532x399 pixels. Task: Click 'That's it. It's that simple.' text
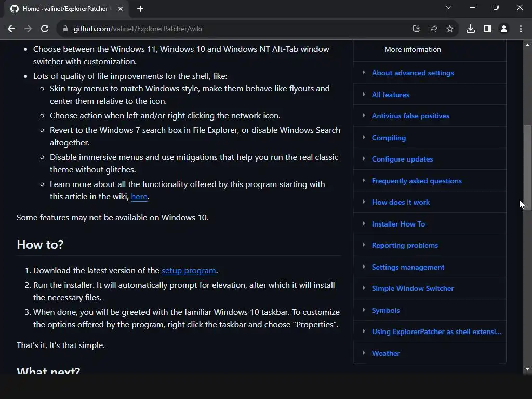pyautogui.click(x=61, y=345)
